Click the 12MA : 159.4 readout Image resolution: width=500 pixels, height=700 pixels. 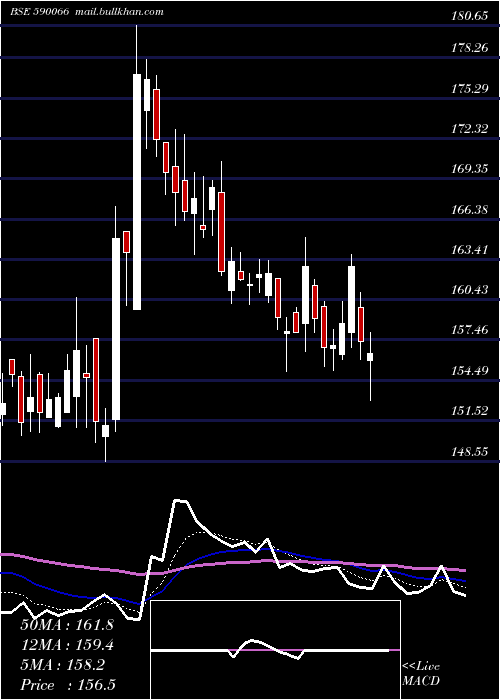click(67, 645)
